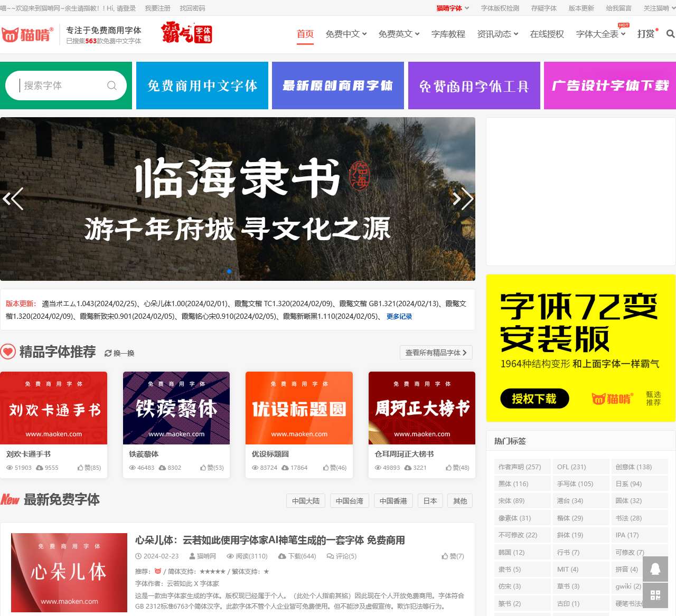Open the QR code floating icon
Viewport: 676px width, 616px height.
pos(655,595)
